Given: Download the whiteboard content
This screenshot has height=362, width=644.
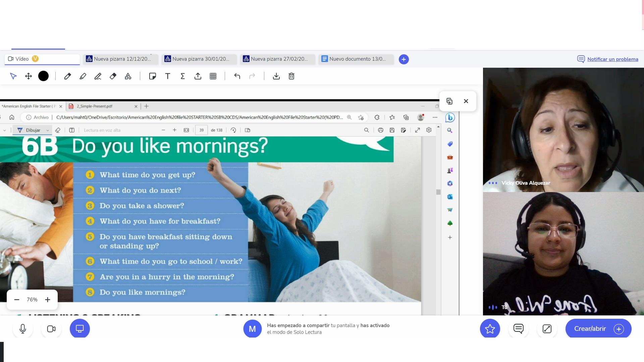Looking at the screenshot, I should click(x=276, y=76).
